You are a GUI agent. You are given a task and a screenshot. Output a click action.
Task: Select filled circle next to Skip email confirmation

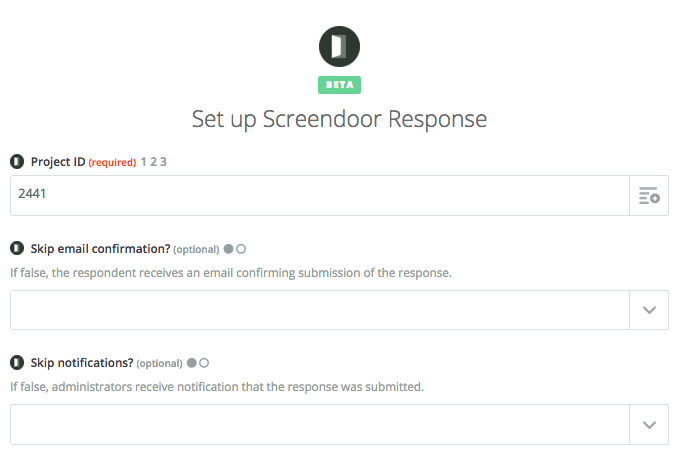228,249
